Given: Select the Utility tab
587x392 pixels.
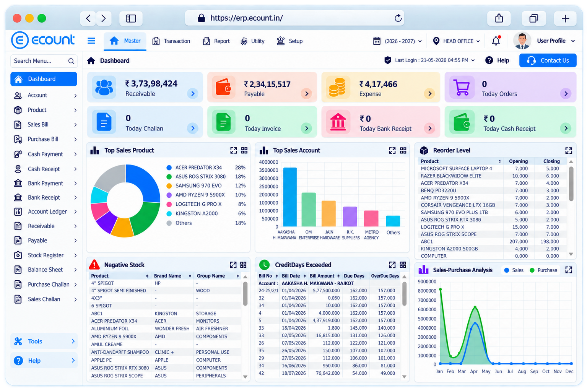Looking at the screenshot, I should (252, 41).
